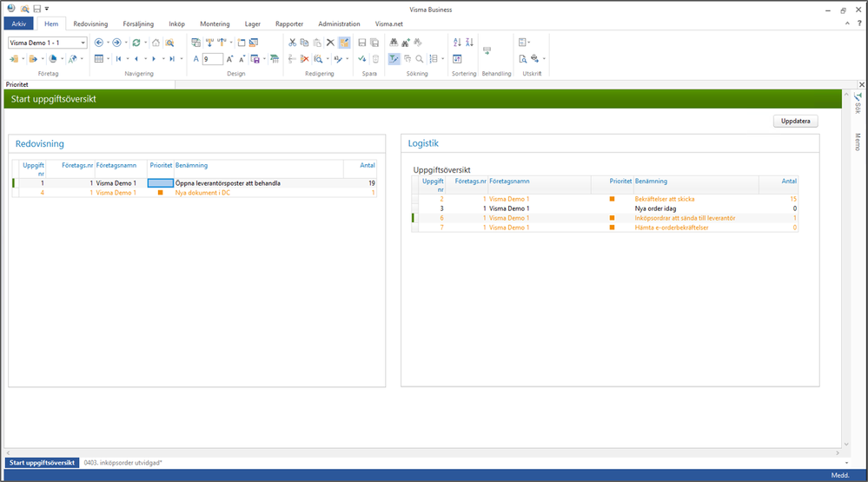This screenshot has height=482, width=868.
Task: Open the Arkiv menu
Action: point(18,24)
